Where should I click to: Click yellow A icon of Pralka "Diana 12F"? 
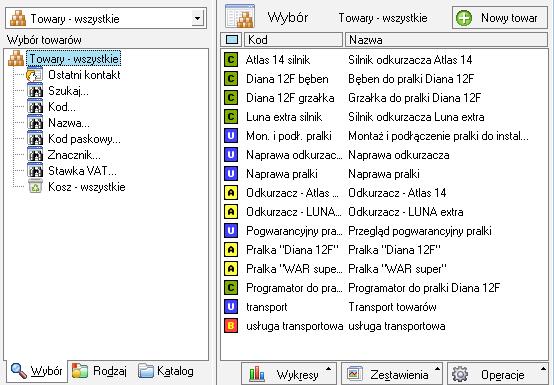(x=231, y=250)
